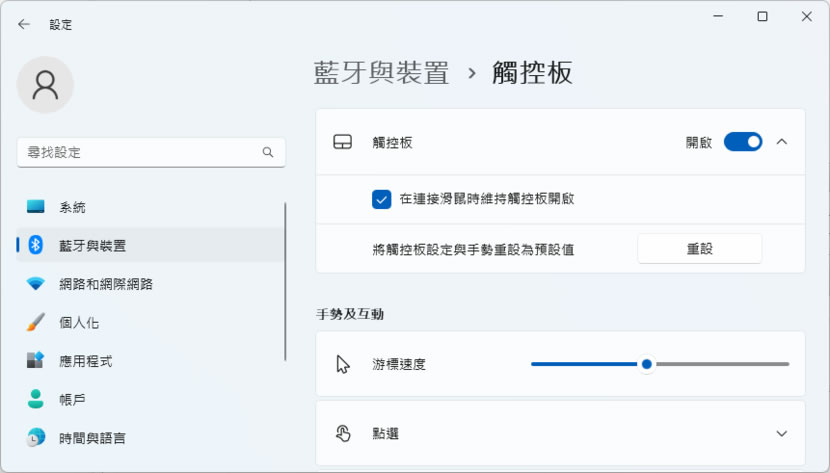Image resolution: width=830 pixels, height=473 pixels.
Task: Click the sidebar vertical scrollbar
Action: pyautogui.click(x=286, y=280)
